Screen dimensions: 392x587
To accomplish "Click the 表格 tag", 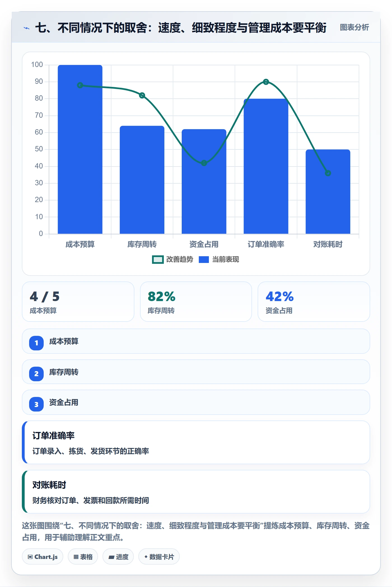I will coord(83,557).
